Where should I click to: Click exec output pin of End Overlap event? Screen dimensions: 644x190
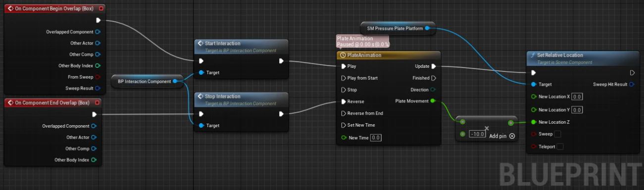click(95, 114)
